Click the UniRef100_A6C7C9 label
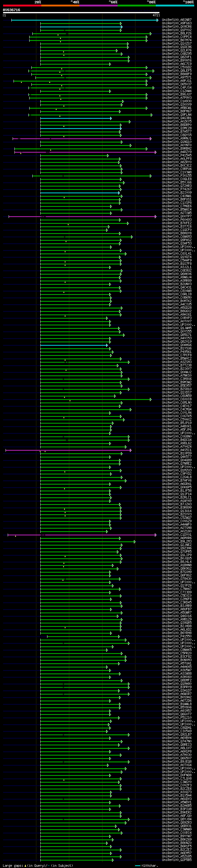The height and width of the screenshot is (868, 197). (177, 64)
